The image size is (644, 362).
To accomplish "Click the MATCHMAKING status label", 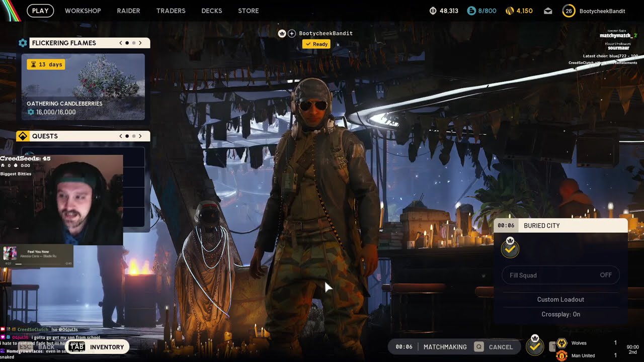I will pos(445,347).
